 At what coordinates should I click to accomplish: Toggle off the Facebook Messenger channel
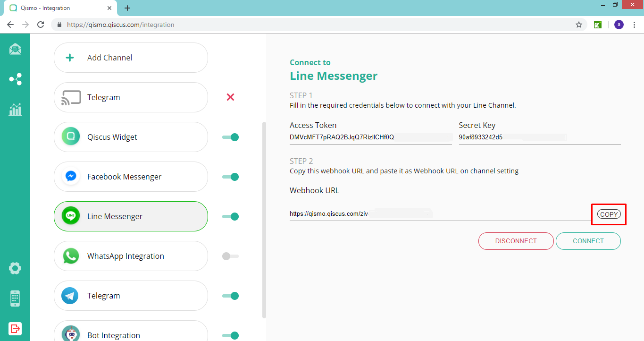[x=231, y=177]
